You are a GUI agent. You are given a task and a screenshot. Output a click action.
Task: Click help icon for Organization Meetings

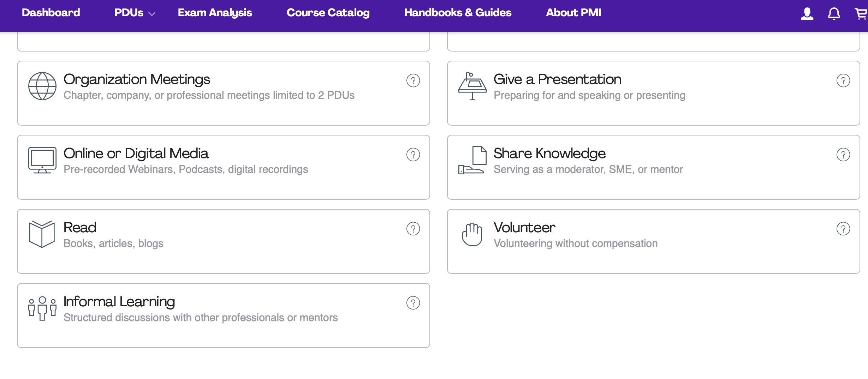click(x=413, y=80)
